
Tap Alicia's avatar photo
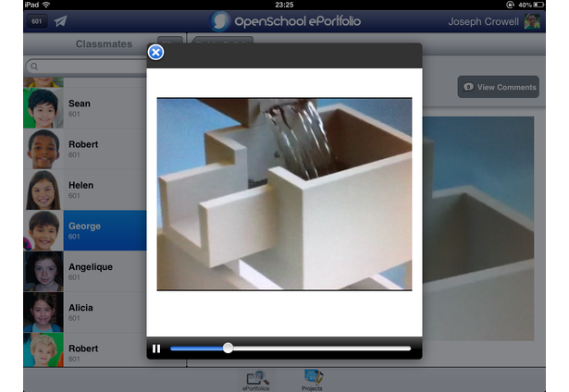[43, 312]
